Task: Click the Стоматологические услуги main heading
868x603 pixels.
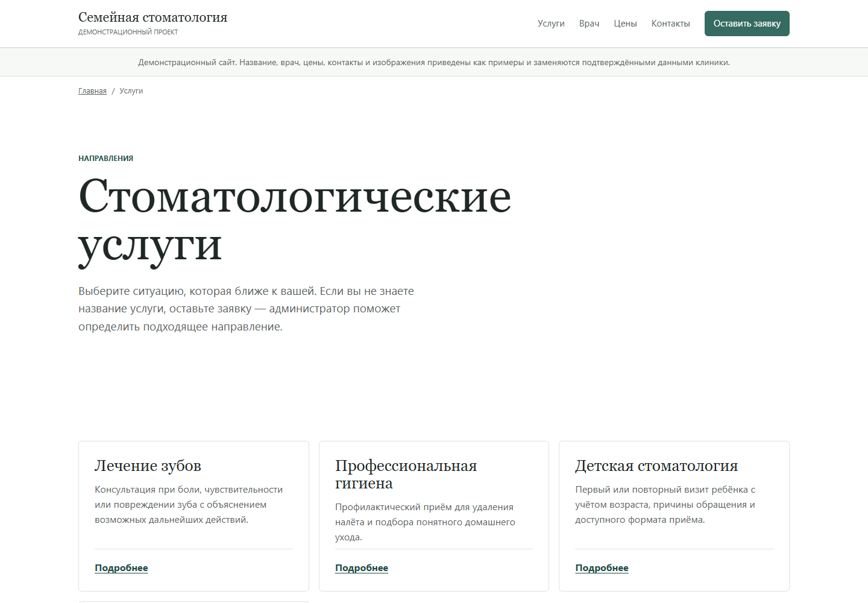Action: tap(295, 221)
